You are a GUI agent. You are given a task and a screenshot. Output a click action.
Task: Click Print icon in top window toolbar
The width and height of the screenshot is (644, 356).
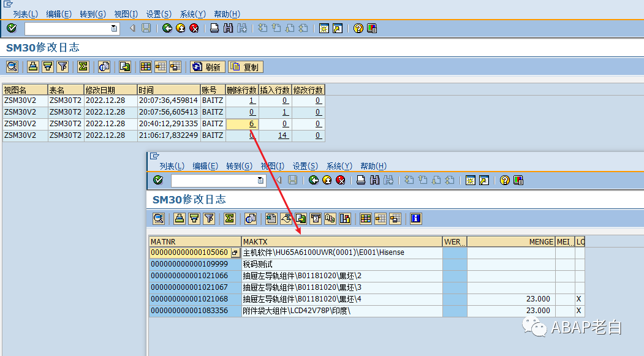214,28
